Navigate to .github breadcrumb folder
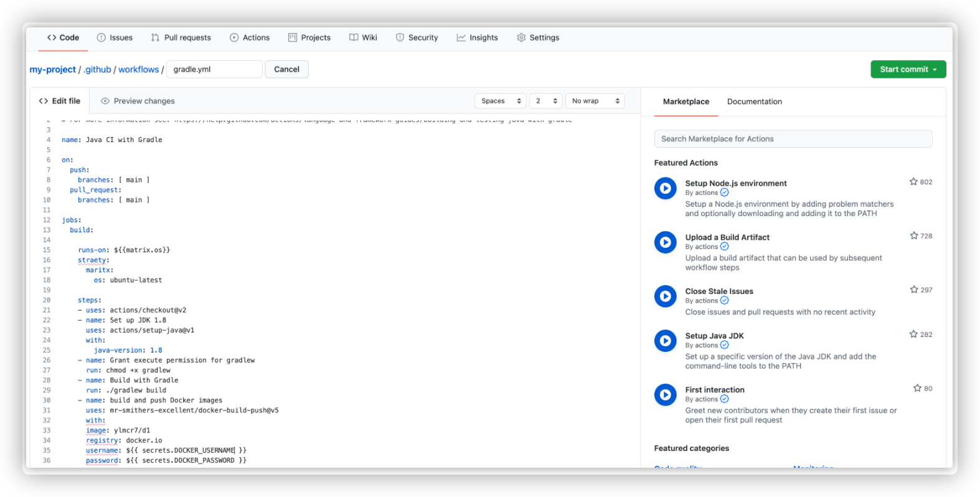This screenshot has height=497, width=980. tap(98, 69)
